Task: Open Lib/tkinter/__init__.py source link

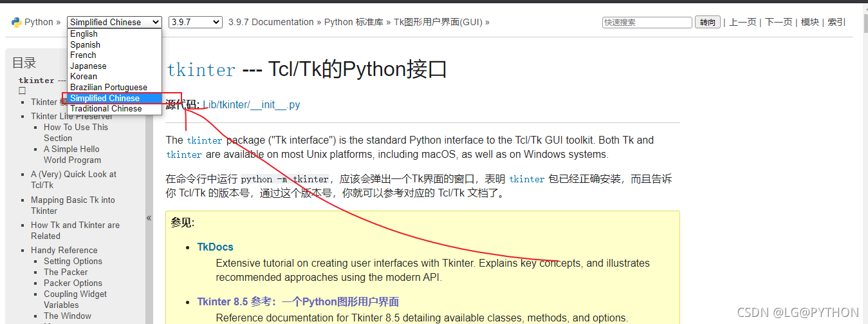Action: click(252, 104)
